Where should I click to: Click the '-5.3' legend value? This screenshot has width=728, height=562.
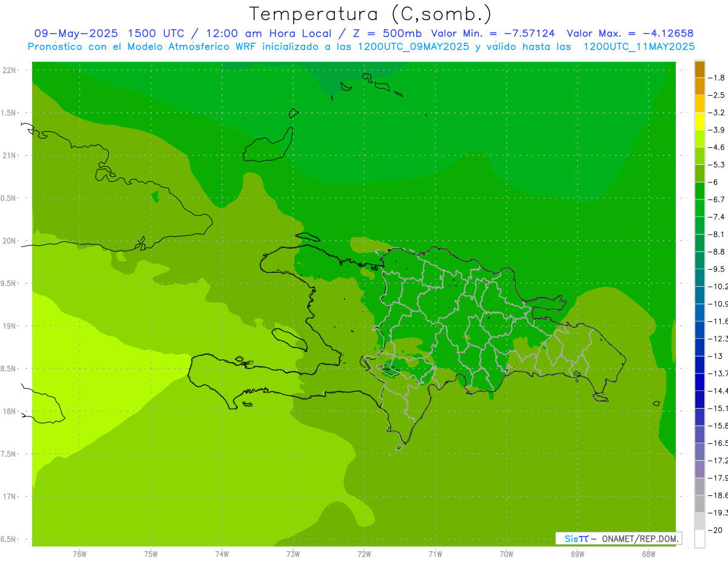click(717, 165)
